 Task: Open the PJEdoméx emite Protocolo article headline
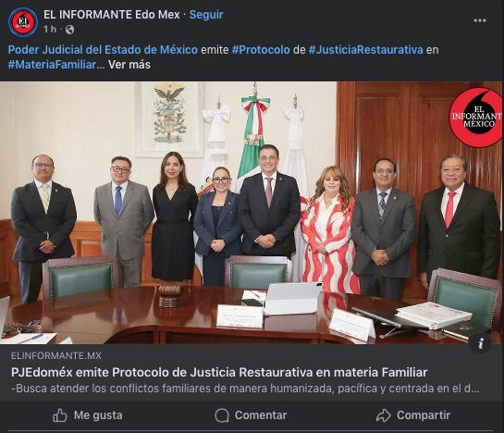pyautogui.click(x=219, y=372)
